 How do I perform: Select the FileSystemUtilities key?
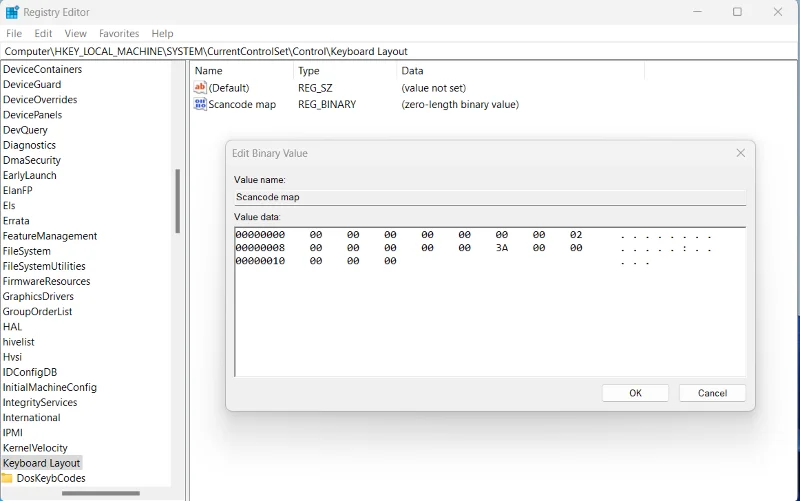click(x=44, y=266)
